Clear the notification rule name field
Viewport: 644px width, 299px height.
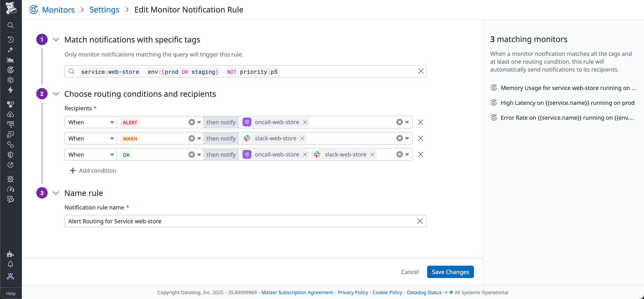coord(420,221)
